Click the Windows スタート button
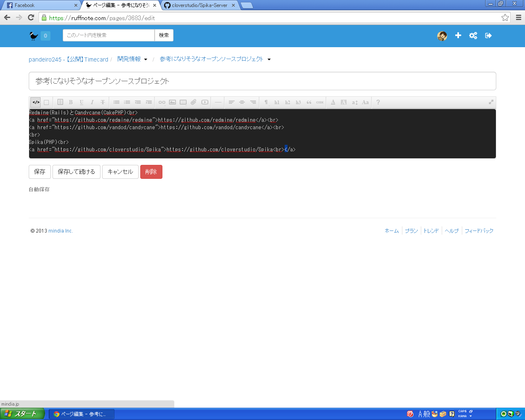 coord(22,414)
